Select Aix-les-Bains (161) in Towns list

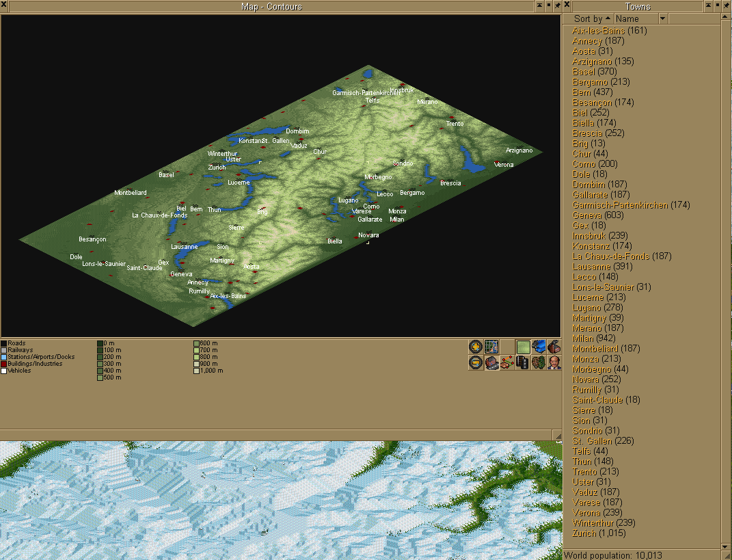coord(610,31)
